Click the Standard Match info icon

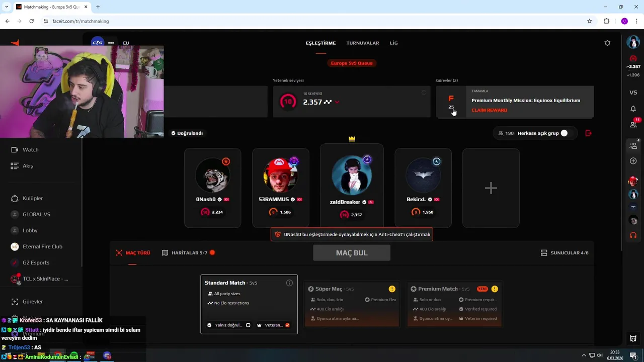289,283
